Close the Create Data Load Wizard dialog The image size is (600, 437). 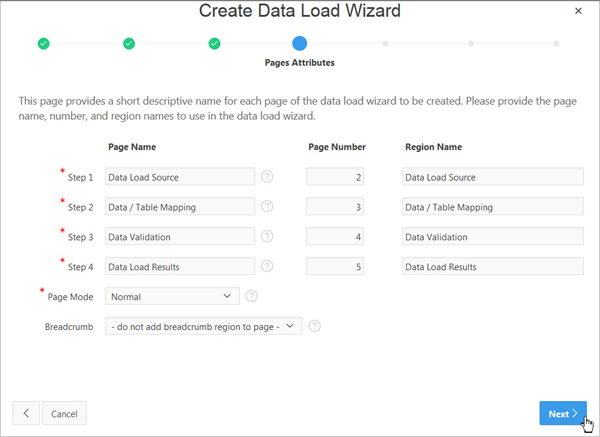click(x=578, y=11)
